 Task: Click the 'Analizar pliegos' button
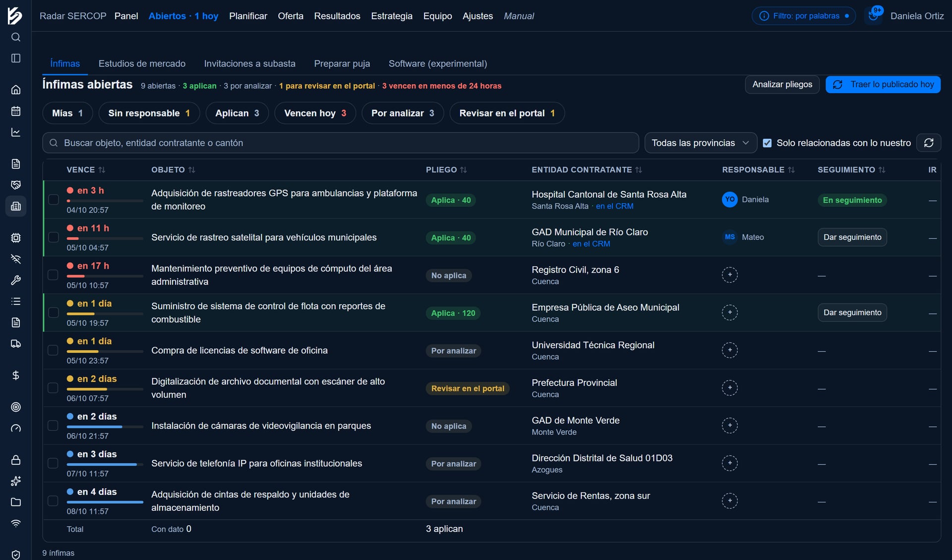pos(782,84)
